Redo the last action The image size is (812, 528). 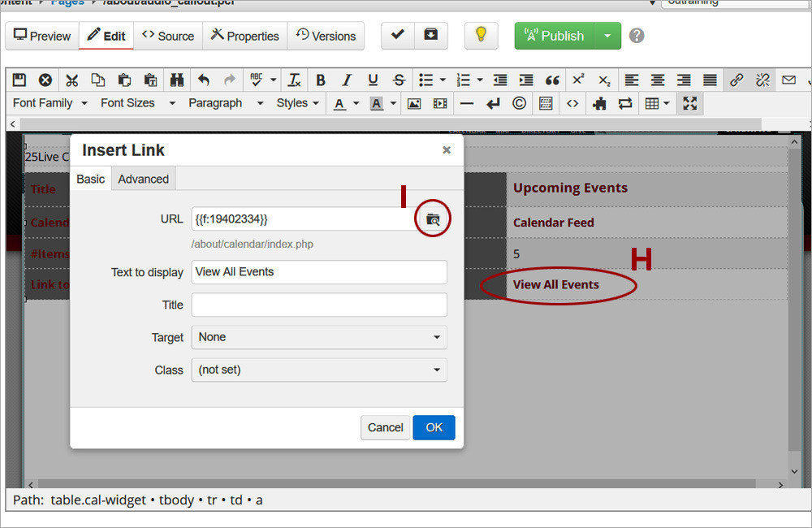[x=230, y=80]
